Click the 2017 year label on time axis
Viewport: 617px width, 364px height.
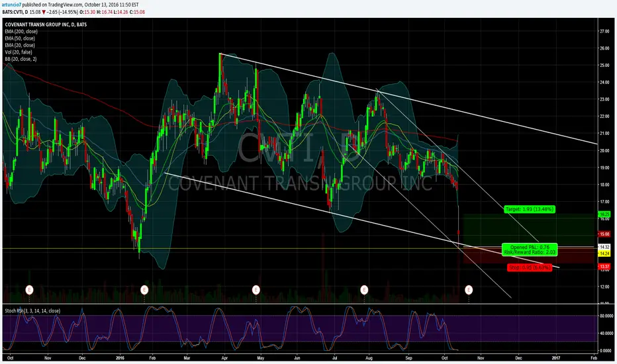coord(556,358)
